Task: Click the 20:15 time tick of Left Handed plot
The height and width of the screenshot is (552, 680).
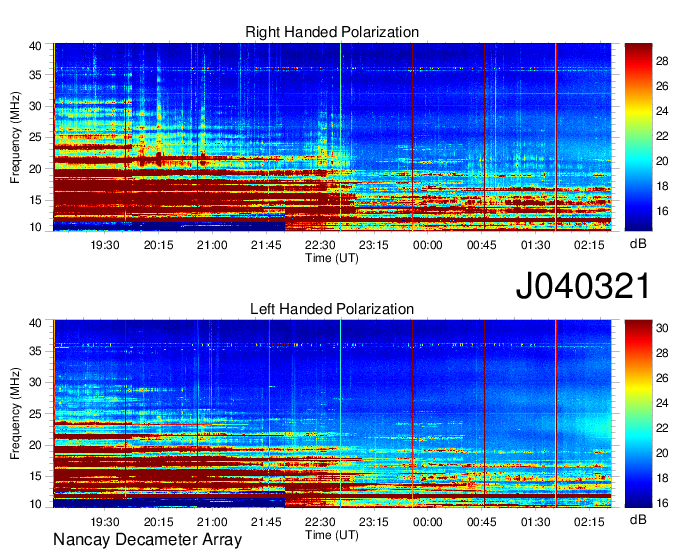Action: pyautogui.click(x=158, y=522)
